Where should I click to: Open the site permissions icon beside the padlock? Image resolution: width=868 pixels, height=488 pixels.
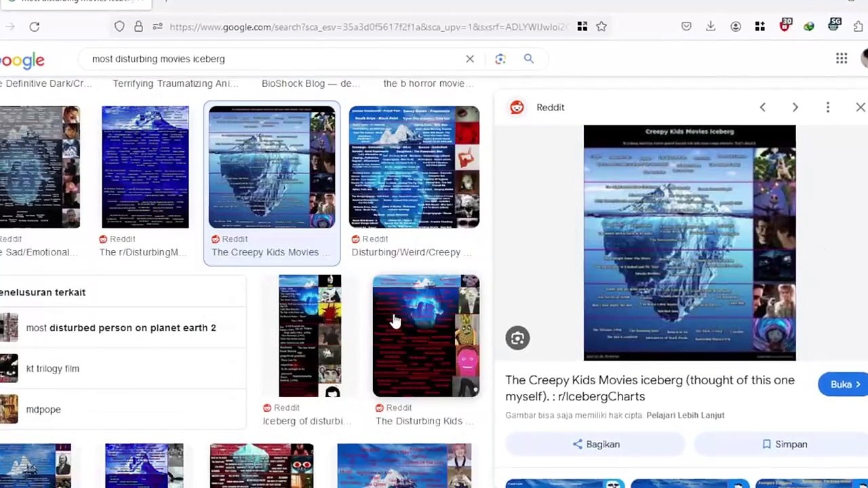click(x=157, y=26)
